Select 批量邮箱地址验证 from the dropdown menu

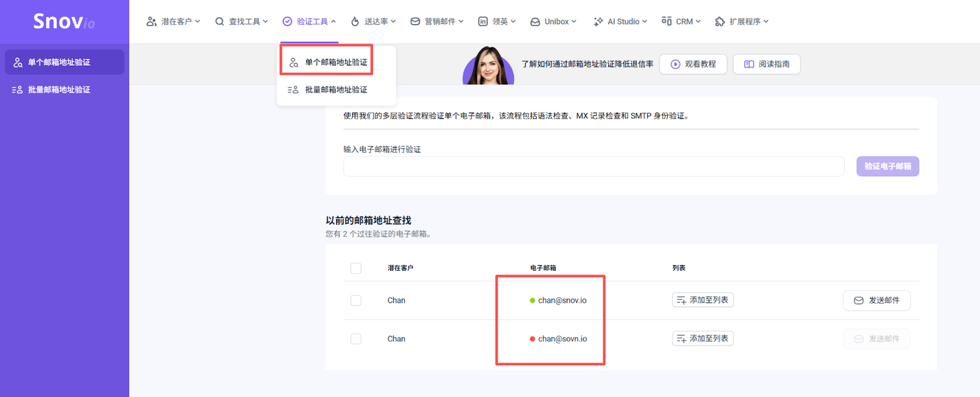coord(336,89)
